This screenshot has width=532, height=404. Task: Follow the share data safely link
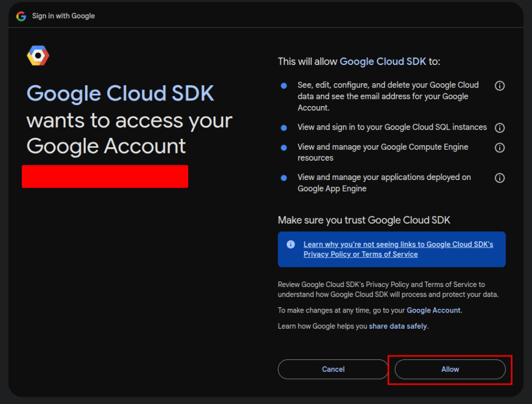point(397,326)
